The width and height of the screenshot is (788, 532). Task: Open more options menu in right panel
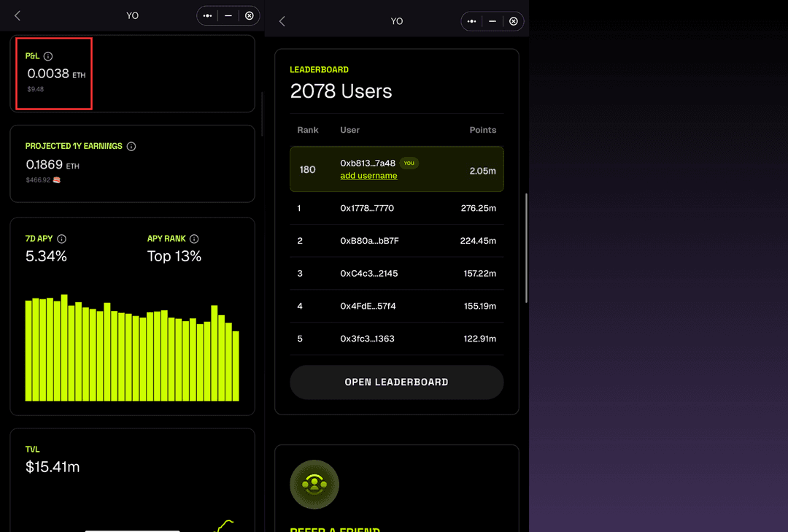(x=472, y=21)
